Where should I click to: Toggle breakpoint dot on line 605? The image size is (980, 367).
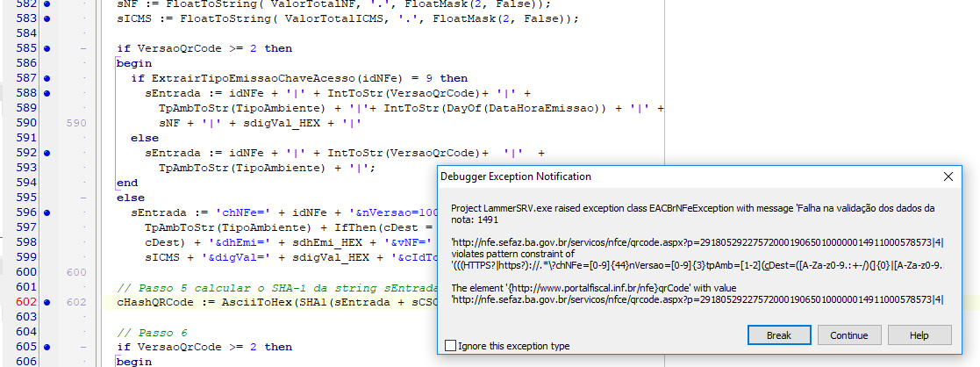pyautogui.click(x=46, y=347)
